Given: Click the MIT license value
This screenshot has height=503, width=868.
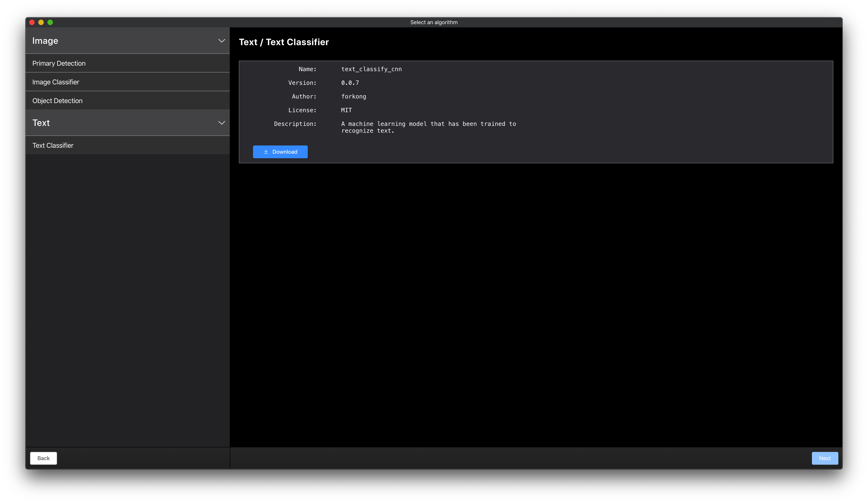Looking at the screenshot, I should click(346, 110).
